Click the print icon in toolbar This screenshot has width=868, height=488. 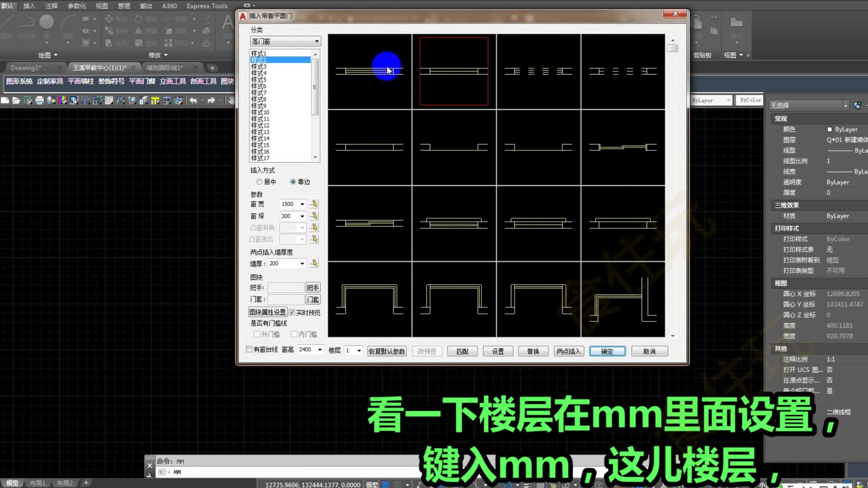[x=39, y=100]
